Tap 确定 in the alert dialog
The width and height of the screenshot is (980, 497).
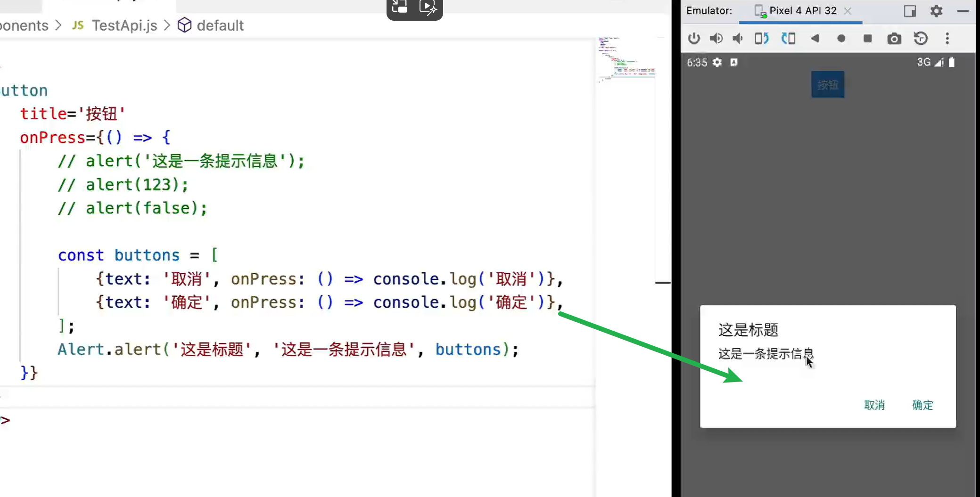(x=922, y=405)
